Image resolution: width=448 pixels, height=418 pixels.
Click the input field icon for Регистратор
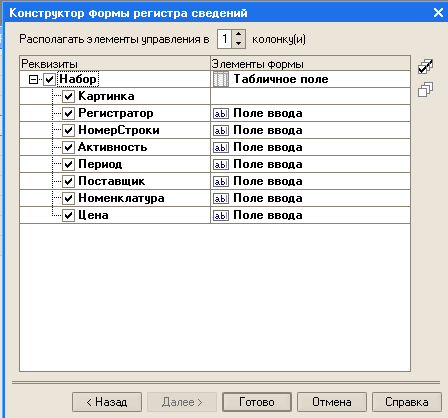[221, 113]
